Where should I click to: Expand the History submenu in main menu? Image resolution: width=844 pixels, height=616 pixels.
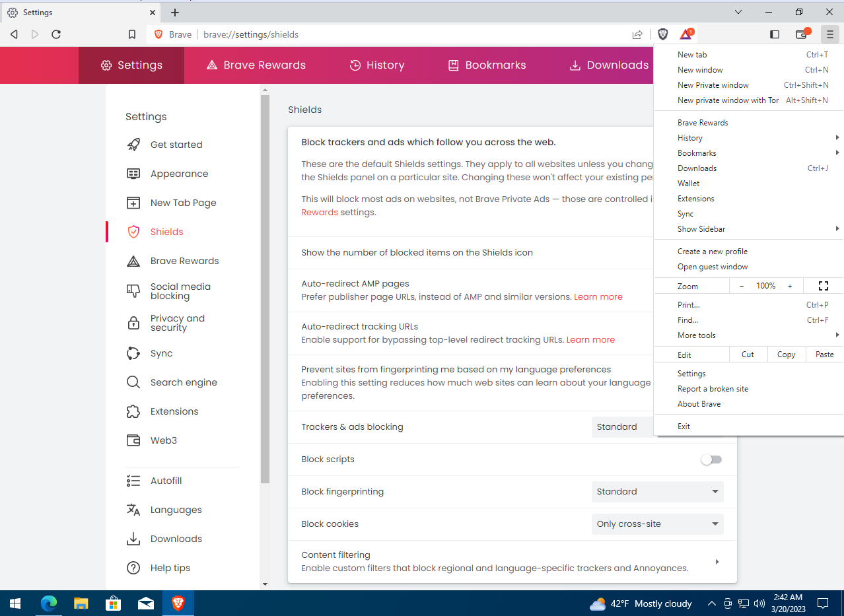click(748, 138)
